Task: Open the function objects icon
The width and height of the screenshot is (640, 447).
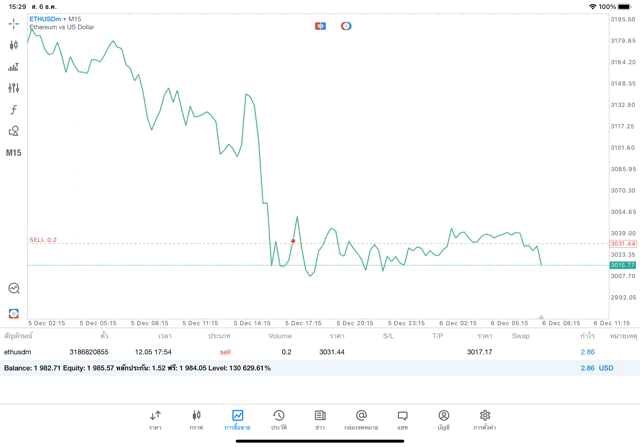Action: pos(13,110)
